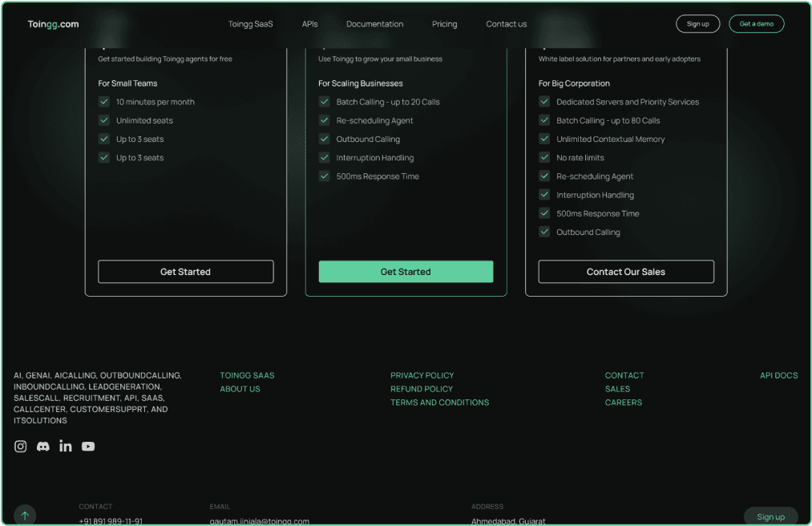
Task: Click checkmark beside Batch Calling up to 80 Calls
Action: click(x=544, y=120)
